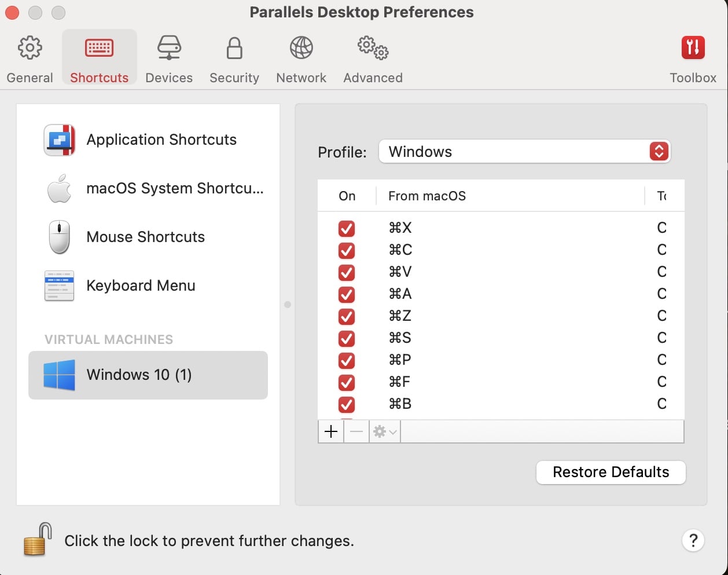Click the split pane divider handle dot
This screenshot has height=575, width=728.
point(288,305)
